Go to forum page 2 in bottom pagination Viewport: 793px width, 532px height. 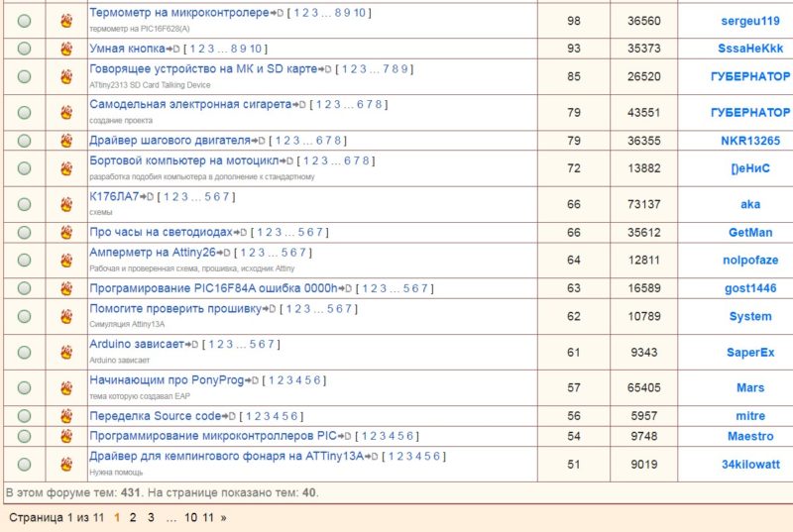pyautogui.click(x=133, y=517)
